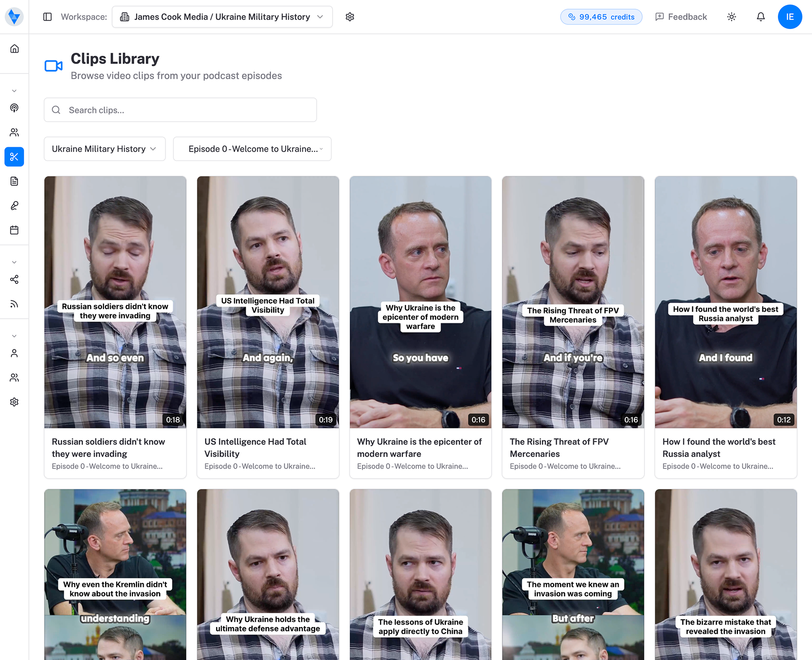The image size is (812, 660).
Task: Open the IE user avatar menu
Action: point(790,17)
